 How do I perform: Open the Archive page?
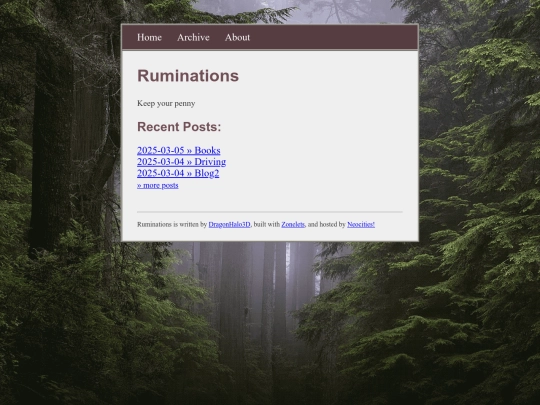[193, 37]
